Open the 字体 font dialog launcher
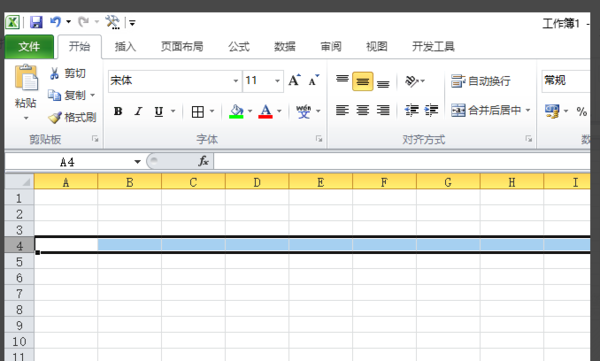Viewport: 600px width, 361px height. pos(319,139)
